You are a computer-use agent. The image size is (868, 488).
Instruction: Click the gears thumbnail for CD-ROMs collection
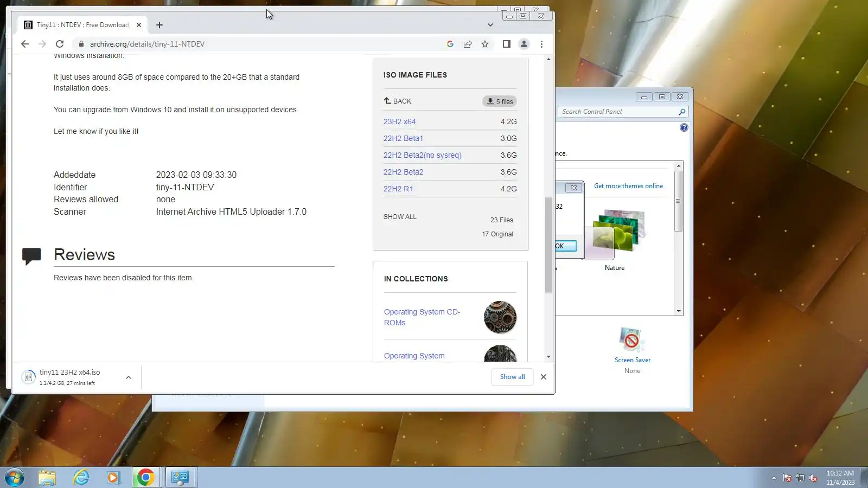[500, 317]
